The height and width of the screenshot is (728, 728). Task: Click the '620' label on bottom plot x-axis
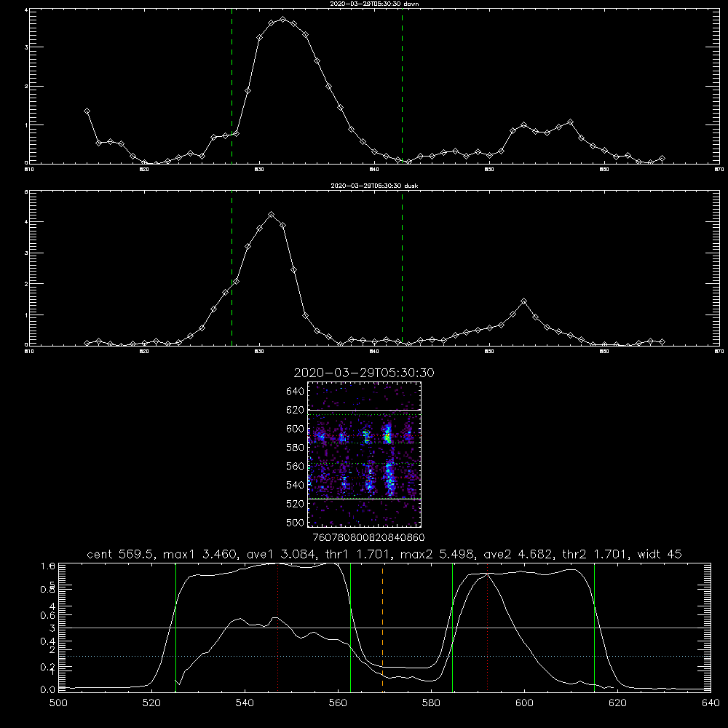[617, 703]
